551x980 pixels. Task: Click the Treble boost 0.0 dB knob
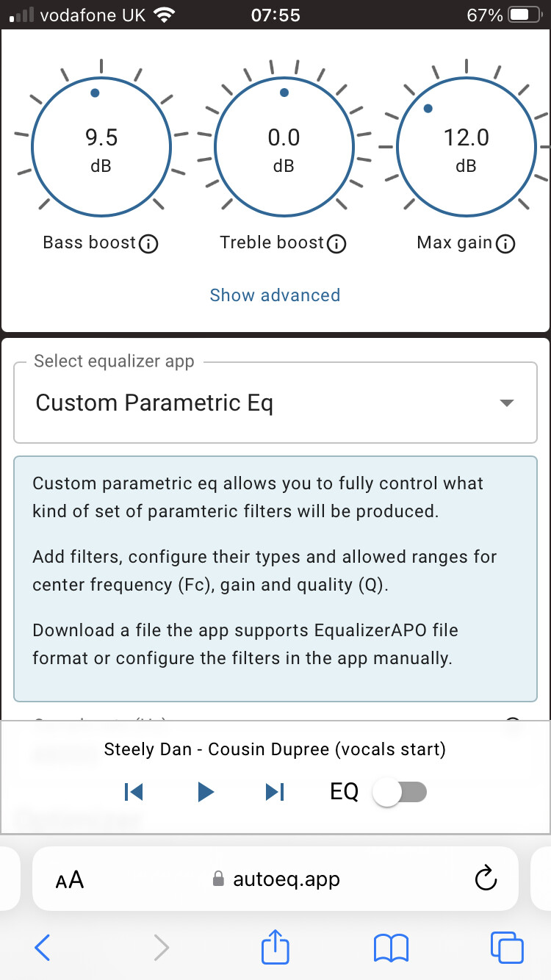(284, 145)
